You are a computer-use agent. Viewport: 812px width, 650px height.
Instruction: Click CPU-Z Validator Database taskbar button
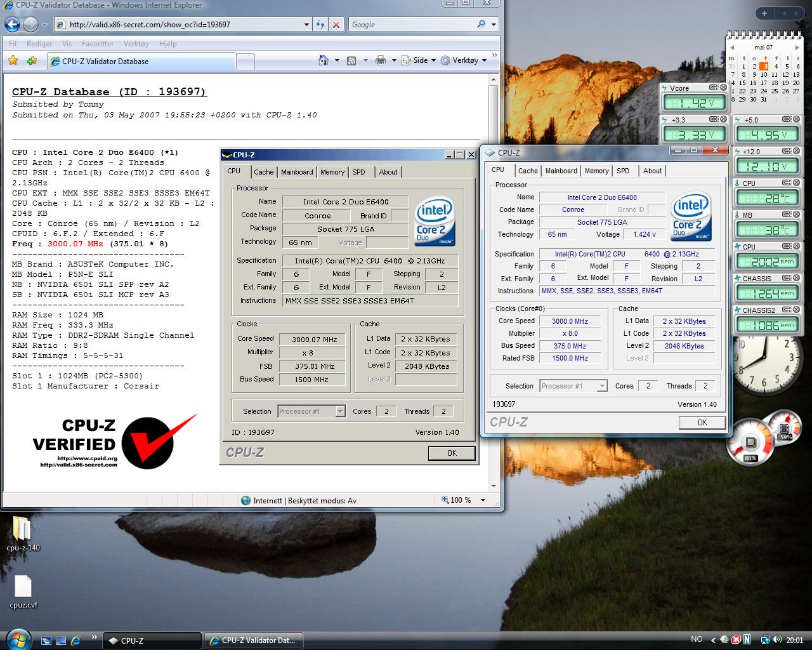(x=252, y=640)
